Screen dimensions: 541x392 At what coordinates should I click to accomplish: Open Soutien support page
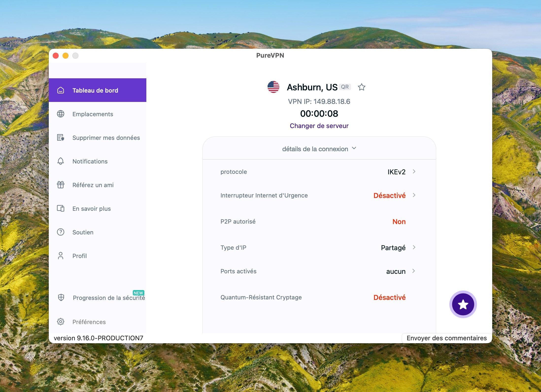[98, 232]
